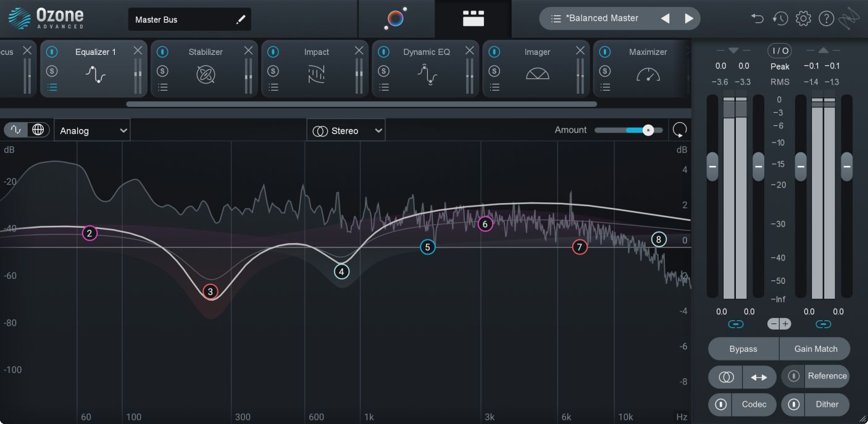This screenshot has height=424, width=868.
Task: Click the Reference button label
Action: click(827, 375)
